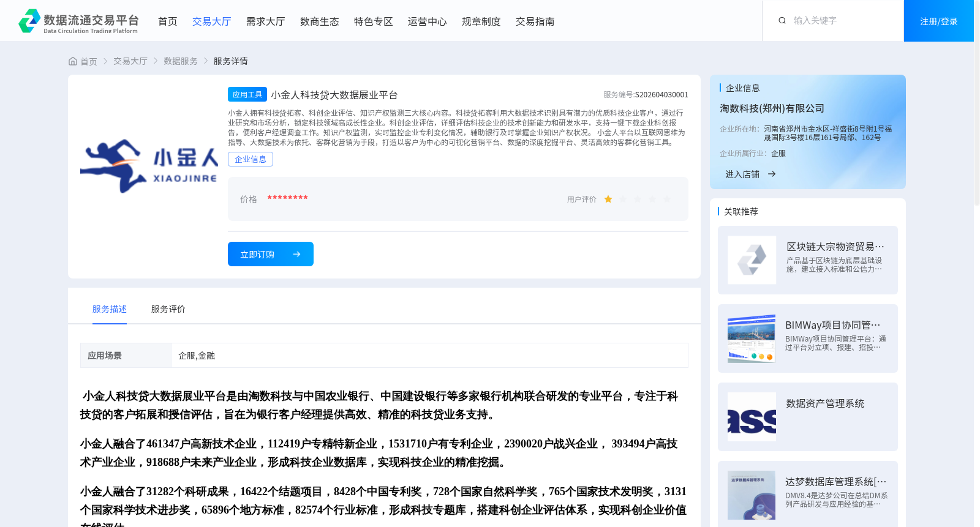Click the 应用工具 tag
980x527 pixels.
click(247, 94)
